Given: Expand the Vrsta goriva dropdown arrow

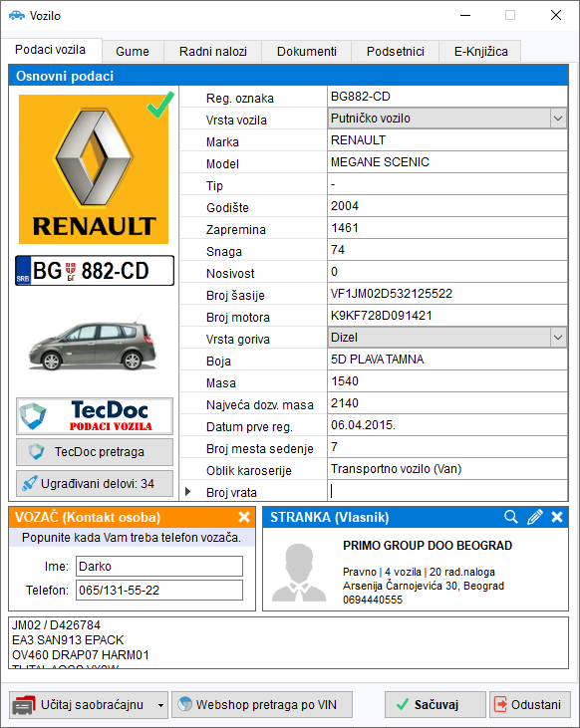Looking at the screenshot, I should click(x=558, y=338).
